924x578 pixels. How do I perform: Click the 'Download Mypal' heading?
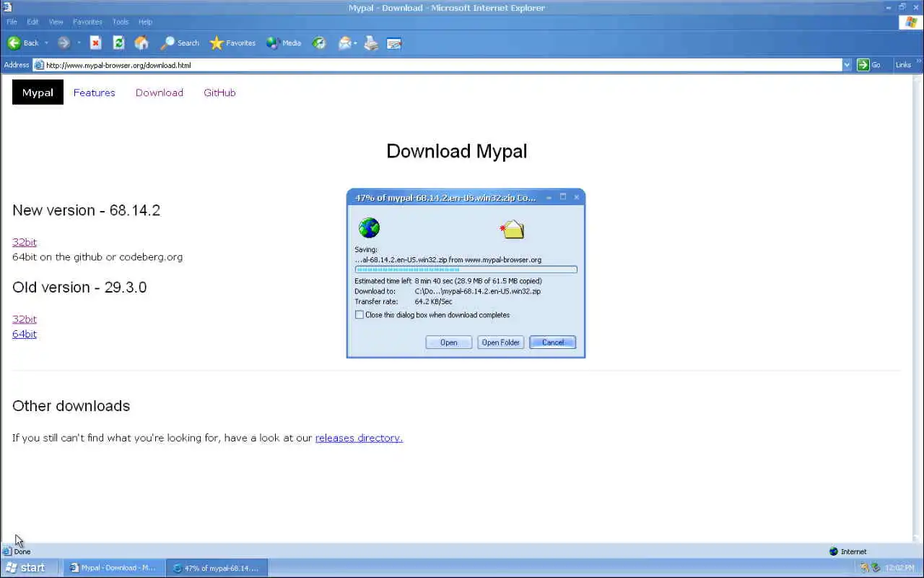[x=457, y=151]
